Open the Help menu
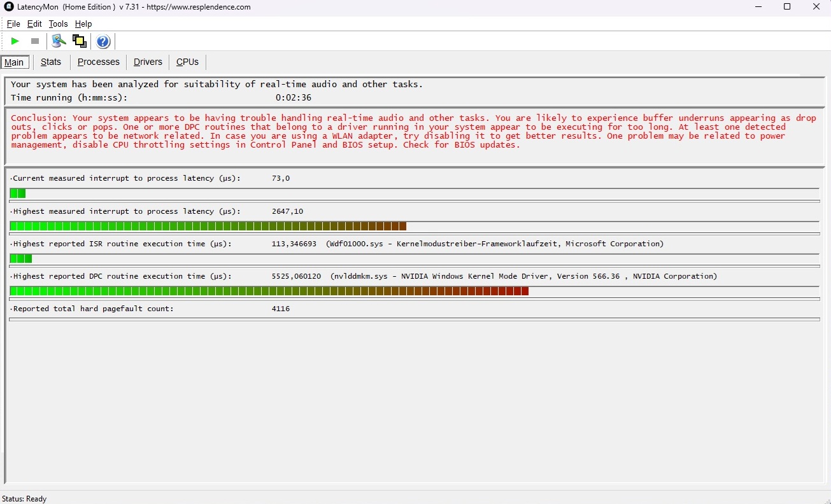 (x=83, y=24)
